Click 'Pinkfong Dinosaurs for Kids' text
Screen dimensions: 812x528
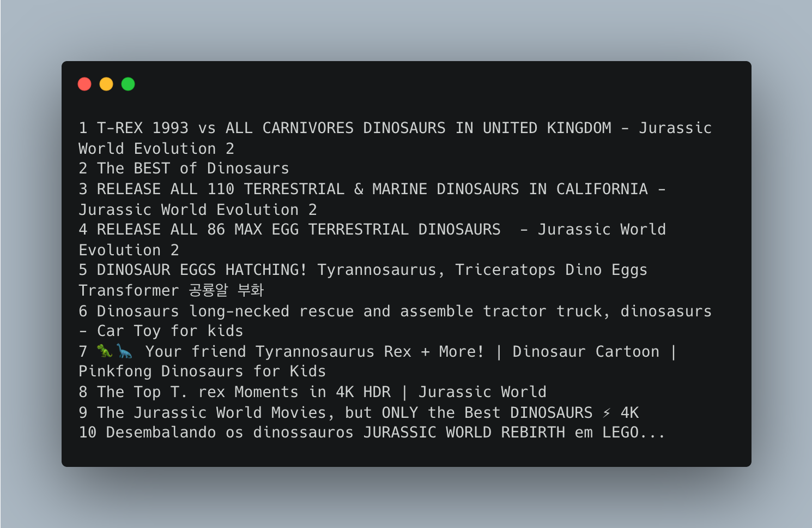[202, 371]
